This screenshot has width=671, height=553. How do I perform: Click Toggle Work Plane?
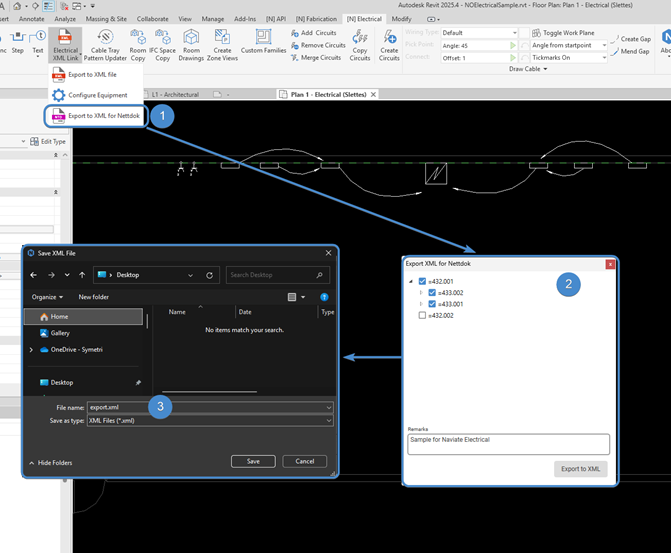click(563, 33)
